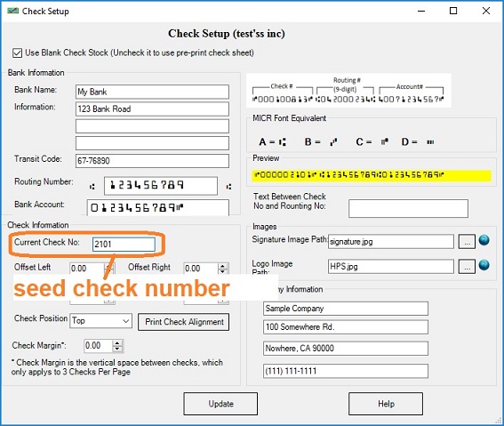
Task: Click the Logo Image Path field
Action: pyautogui.click(x=391, y=267)
